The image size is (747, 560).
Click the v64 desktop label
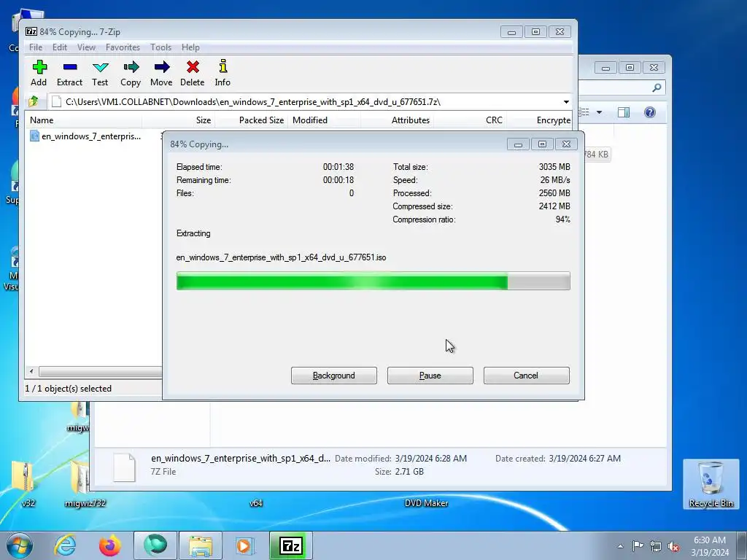click(x=256, y=503)
